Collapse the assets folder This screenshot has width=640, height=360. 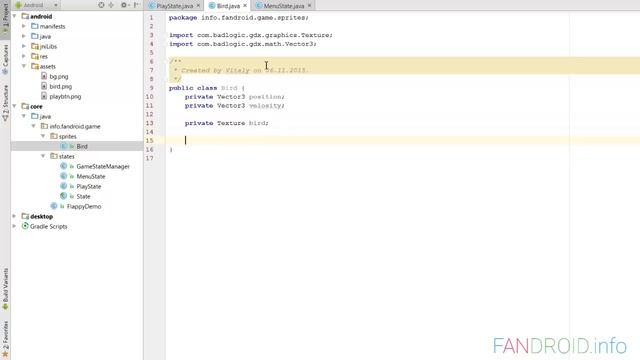24,66
